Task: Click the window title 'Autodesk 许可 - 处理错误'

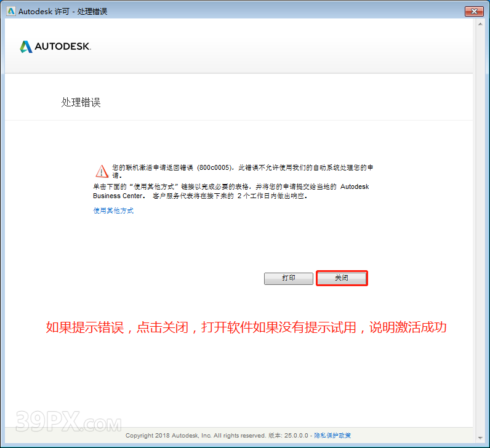Action: (63, 11)
